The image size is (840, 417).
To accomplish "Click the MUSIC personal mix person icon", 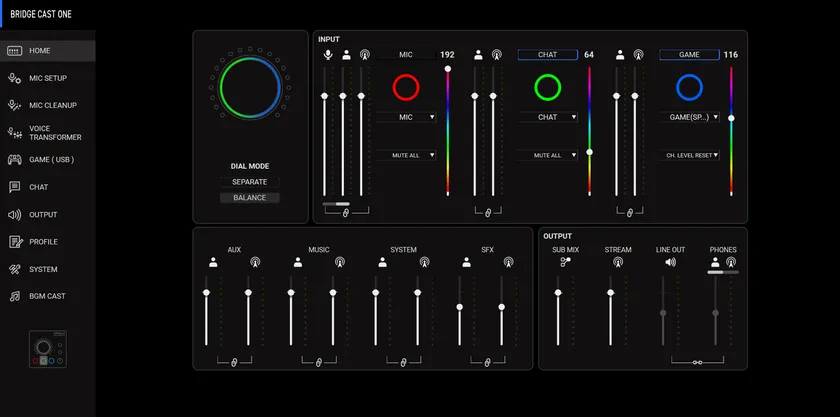I will click(x=298, y=263).
